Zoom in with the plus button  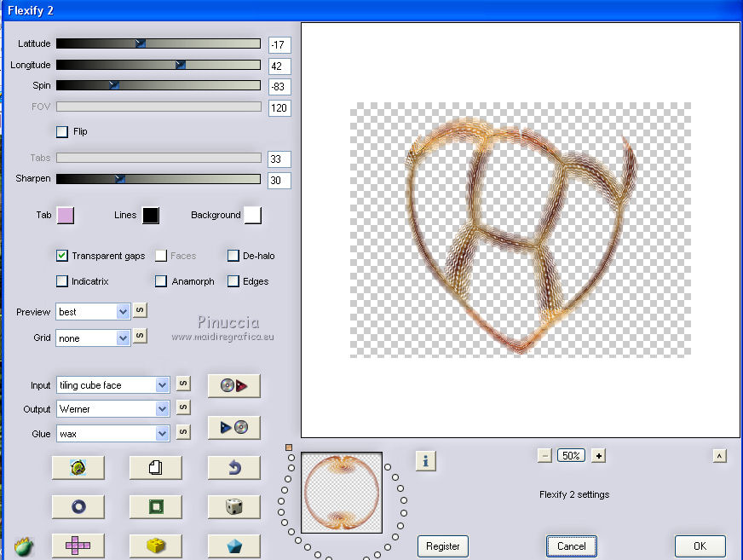pos(598,456)
